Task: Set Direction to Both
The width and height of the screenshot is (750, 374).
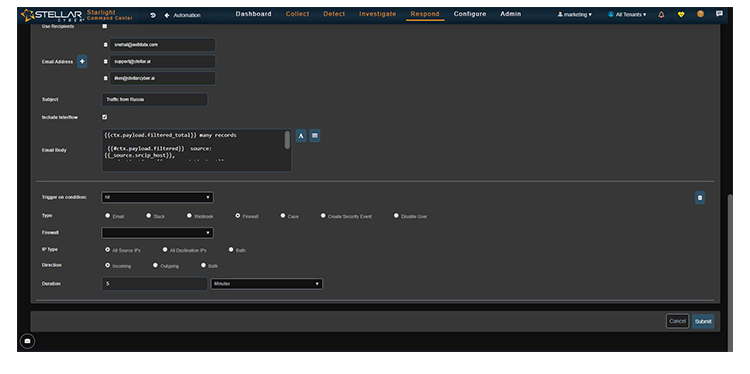Action: 203,265
